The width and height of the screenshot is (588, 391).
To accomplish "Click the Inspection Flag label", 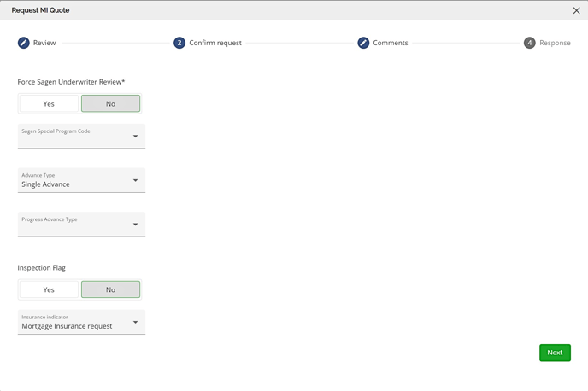I will [41, 268].
